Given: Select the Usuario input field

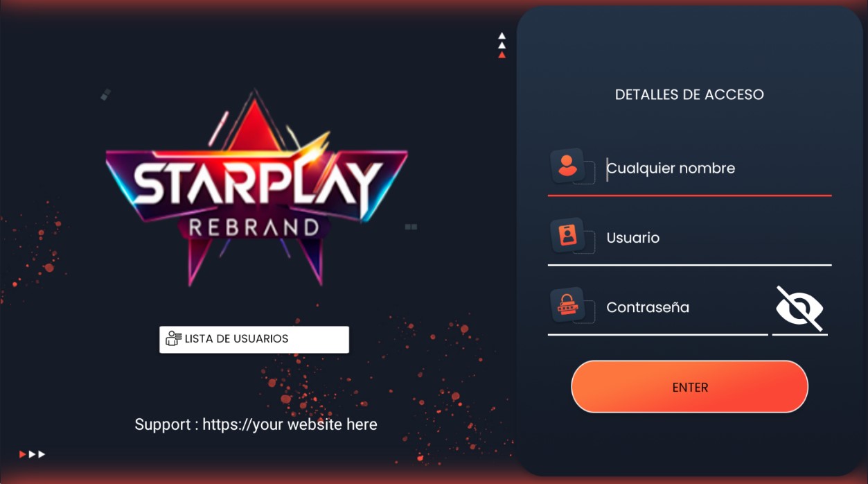Looking at the screenshot, I should click(x=717, y=238).
